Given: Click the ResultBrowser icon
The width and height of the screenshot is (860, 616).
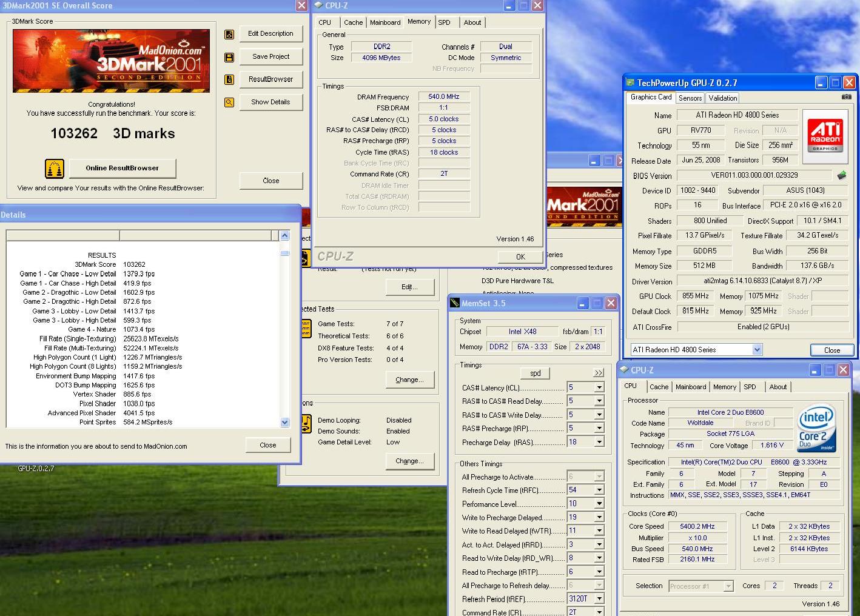Looking at the screenshot, I should click(x=229, y=79).
